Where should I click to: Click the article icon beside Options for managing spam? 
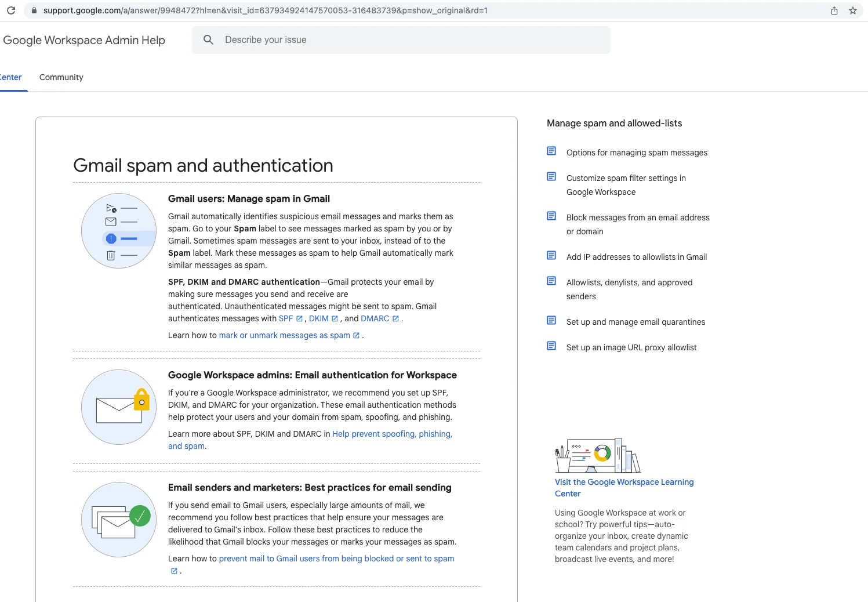point(551,151)
